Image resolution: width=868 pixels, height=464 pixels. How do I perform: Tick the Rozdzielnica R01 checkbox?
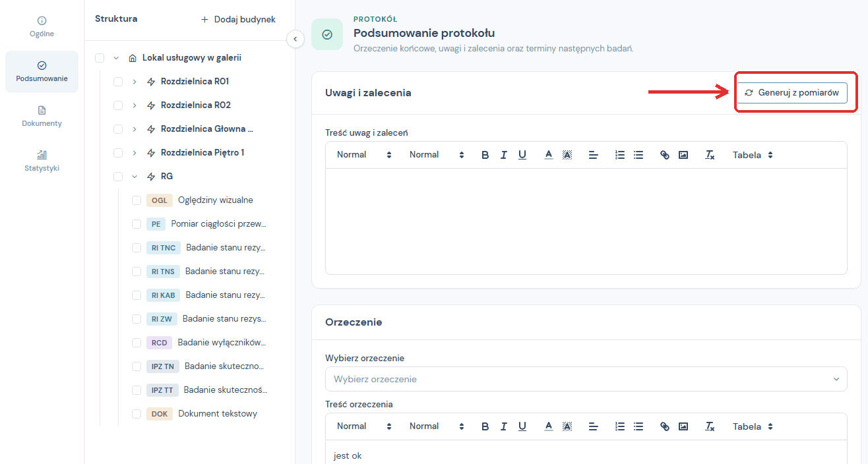118,82
